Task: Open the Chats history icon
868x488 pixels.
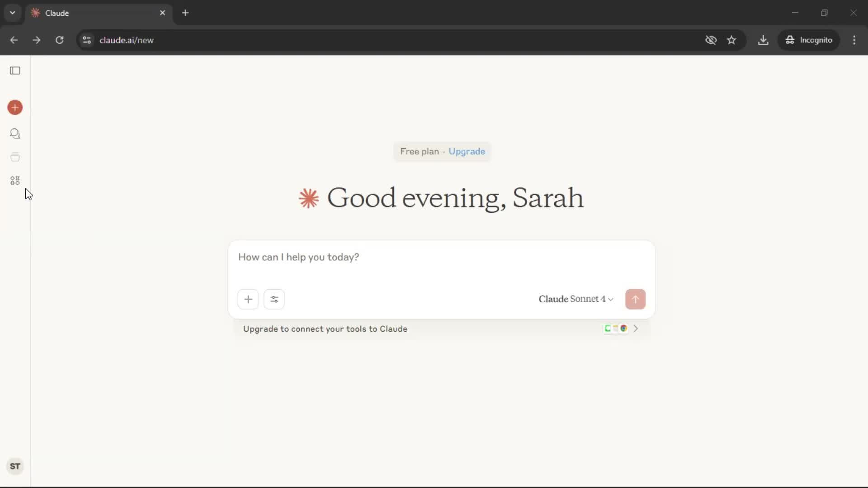Action: point(15,134)
